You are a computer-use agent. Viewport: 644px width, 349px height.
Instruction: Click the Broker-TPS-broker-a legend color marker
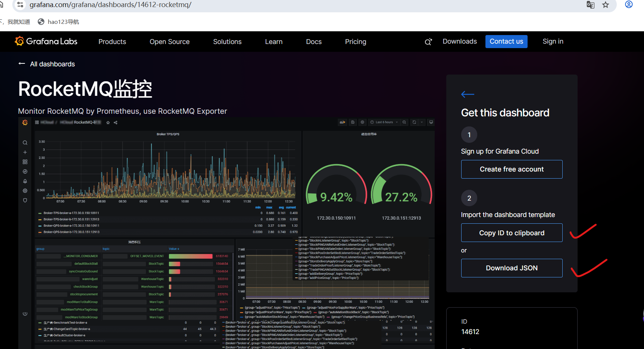(x=40, y=213)
